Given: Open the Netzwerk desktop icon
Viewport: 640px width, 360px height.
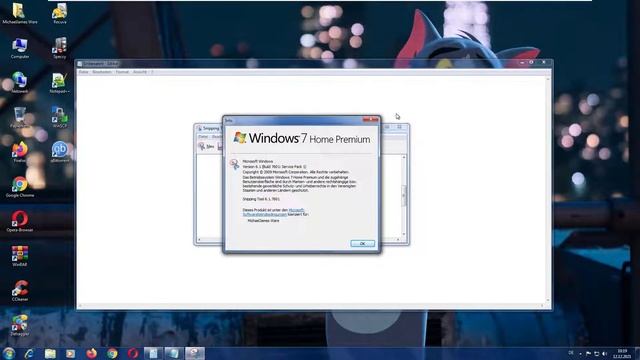Looking at the screenshot, I should (20, 82).
